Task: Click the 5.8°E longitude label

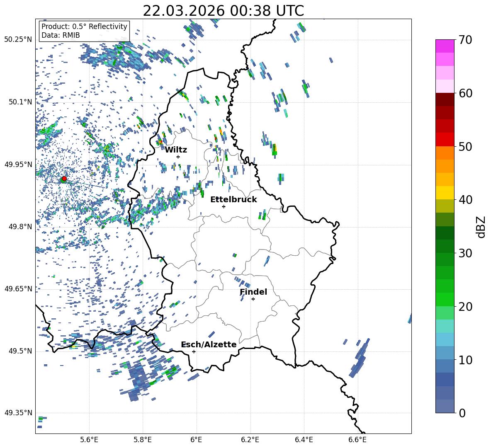Action: (x=143, y=440)
